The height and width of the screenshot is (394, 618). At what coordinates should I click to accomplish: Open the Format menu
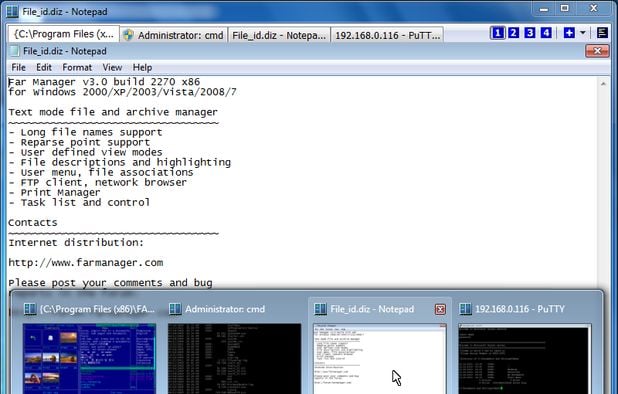coord(77,67)
